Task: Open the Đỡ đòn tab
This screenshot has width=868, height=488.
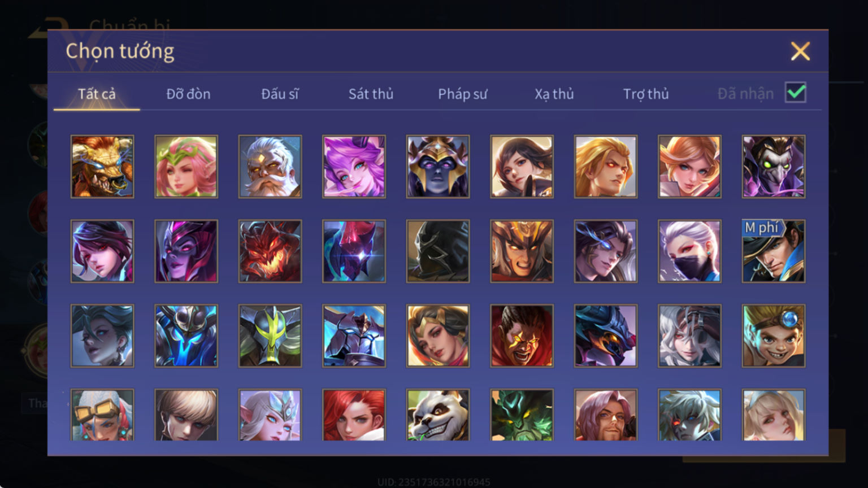Action: point(188,94)
